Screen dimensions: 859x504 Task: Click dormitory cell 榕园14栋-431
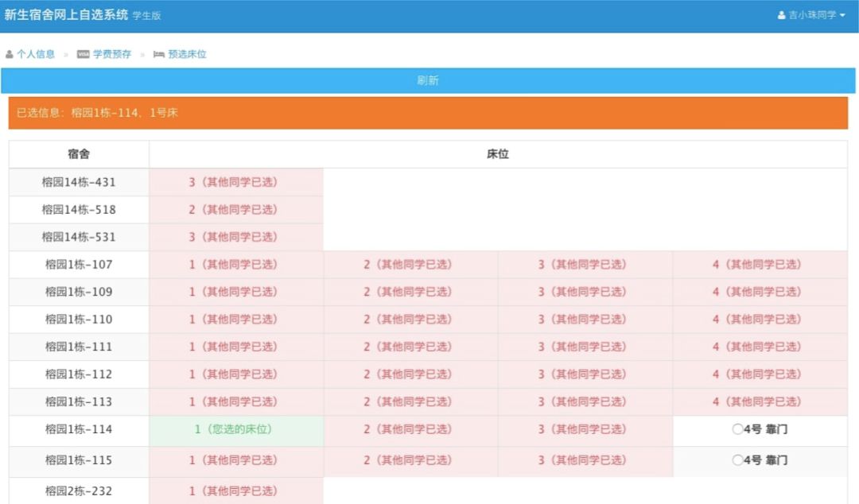(79, 182)
